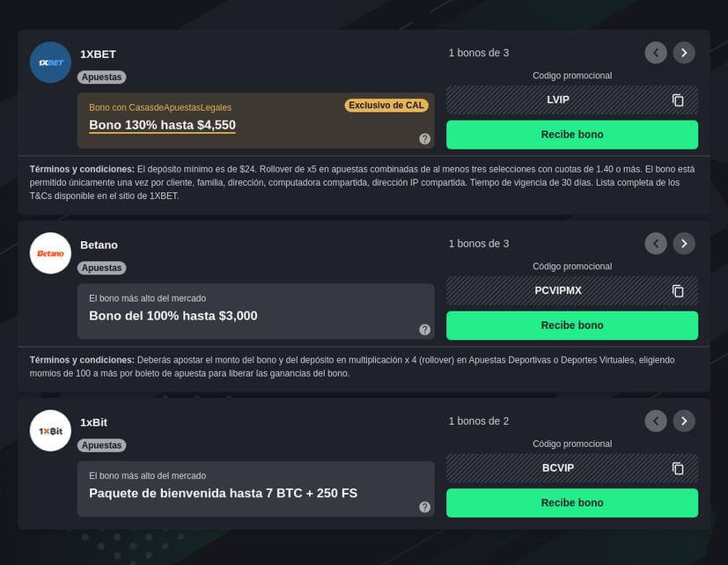Show next bonus for Betano
Viewport: 728px width, 565px height.
click(684, 243)
